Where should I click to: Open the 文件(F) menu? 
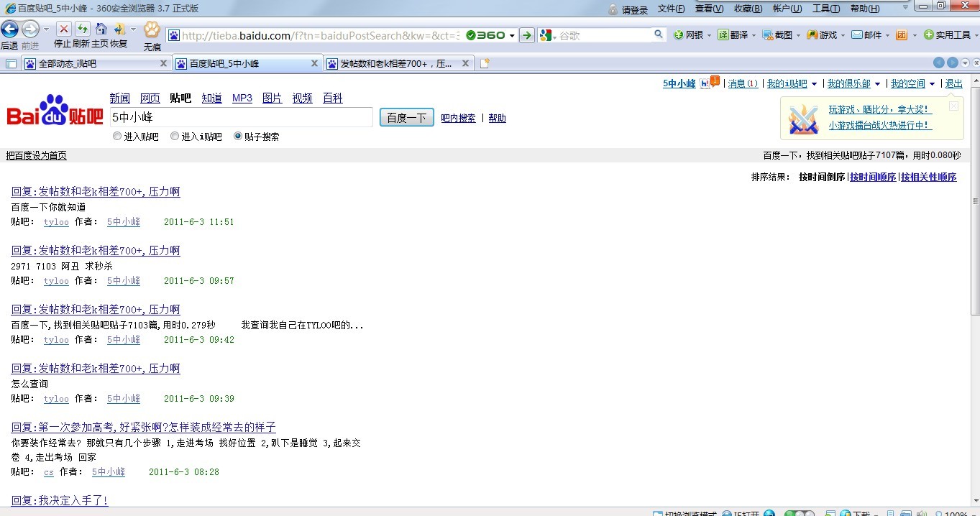click(672, 9)
